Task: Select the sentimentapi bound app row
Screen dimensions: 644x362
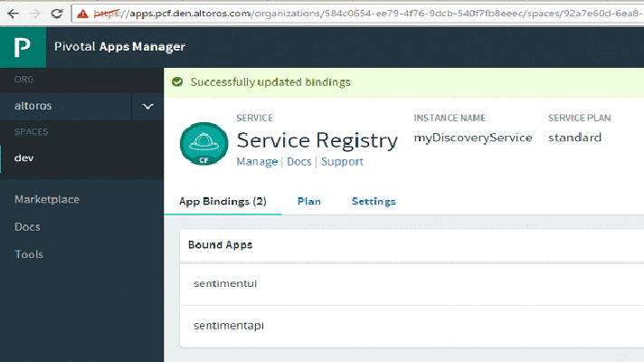Action: pos(412,326)
